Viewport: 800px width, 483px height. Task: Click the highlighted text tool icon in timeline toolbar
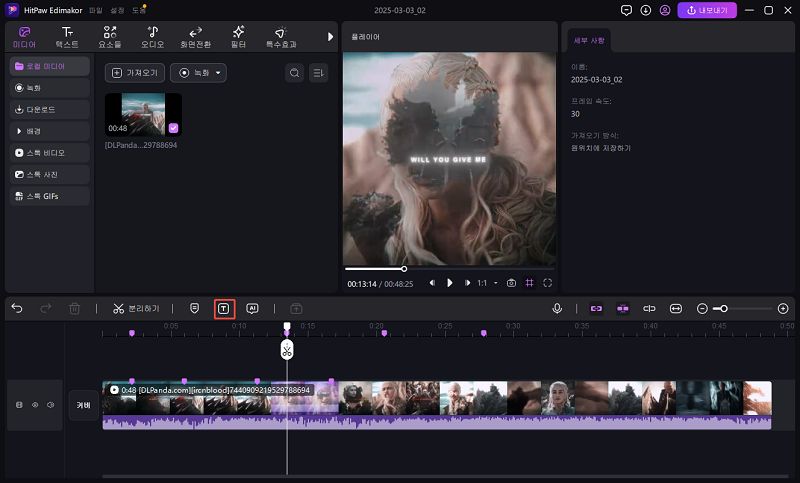pos(224,308)
